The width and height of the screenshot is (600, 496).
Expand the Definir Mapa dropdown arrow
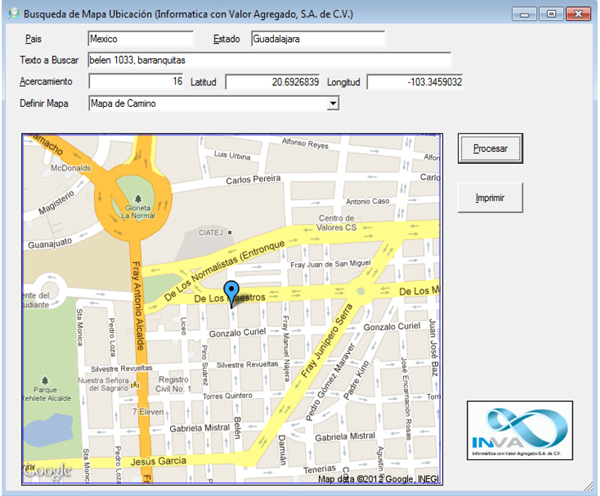tap(333, 102)
